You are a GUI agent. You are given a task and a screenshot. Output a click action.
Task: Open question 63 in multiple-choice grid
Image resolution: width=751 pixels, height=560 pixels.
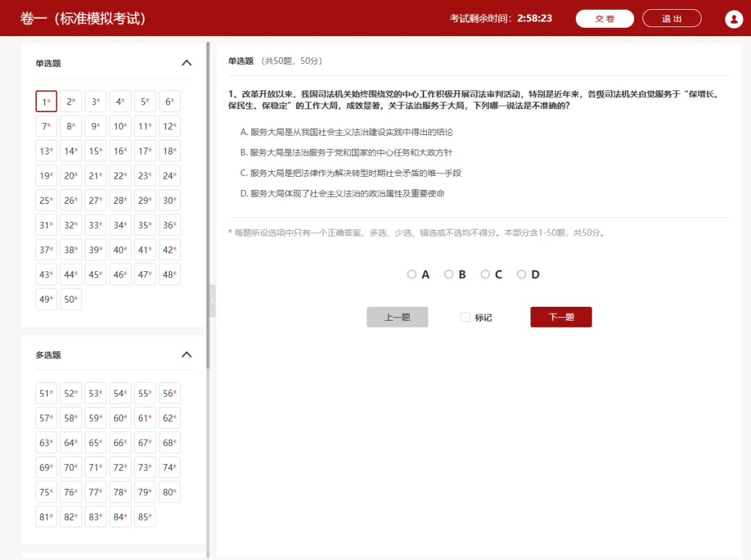(47, 442)
